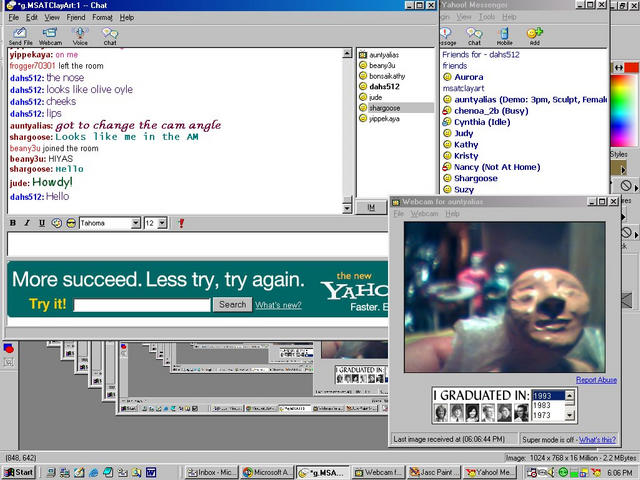Open Tools menu in Yahoo Messenger
Screen dimensions: 640x480
pos(487,17)
